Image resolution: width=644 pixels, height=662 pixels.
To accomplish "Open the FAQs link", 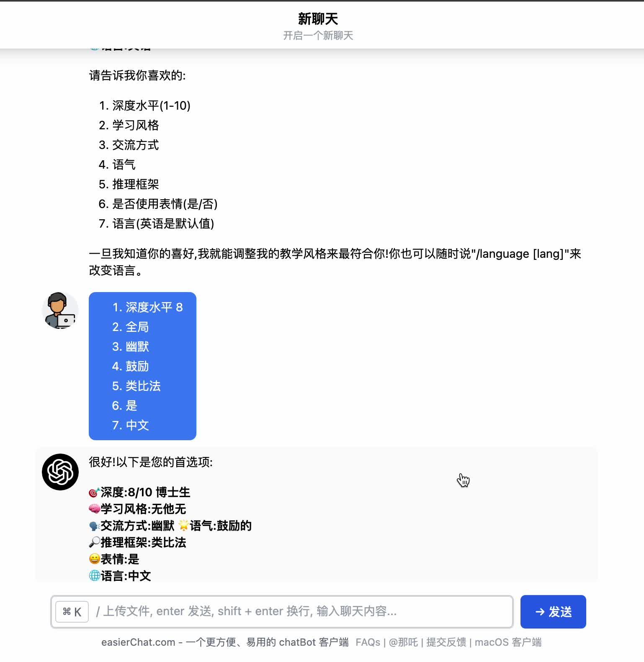I will 368,642.
